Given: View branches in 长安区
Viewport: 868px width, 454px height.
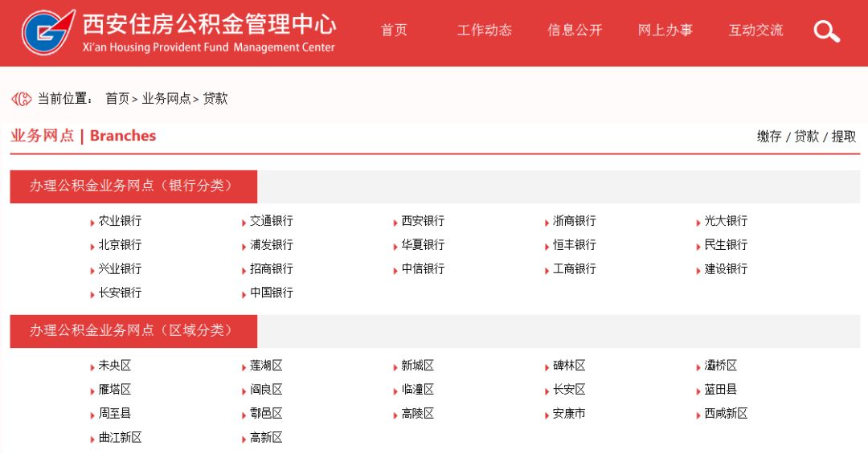Looking at the screenshot, I should pos(569,390).
